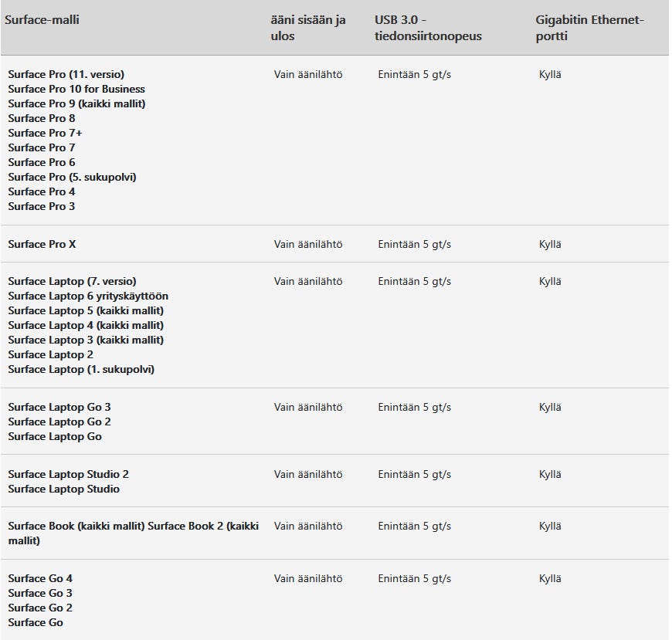
Task: Click "Surface Pro 9 (kaikki mallit)"
Action: coord(76,103)
